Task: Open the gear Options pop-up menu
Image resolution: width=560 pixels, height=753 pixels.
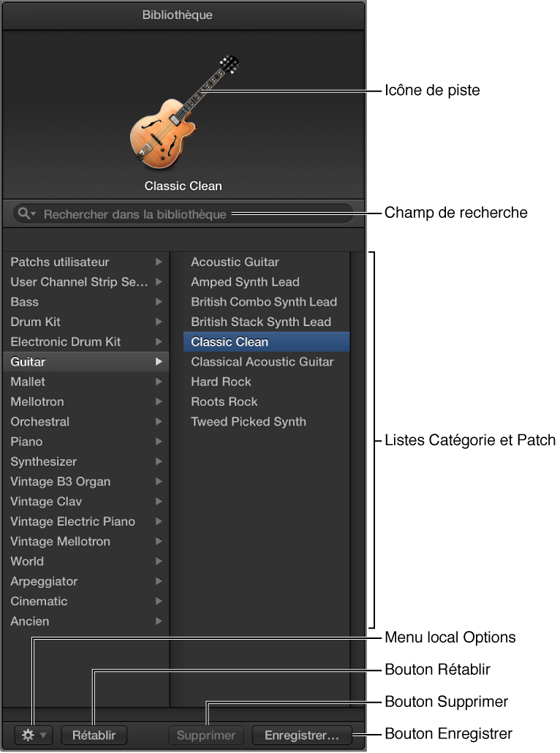Action: click(34, 735)
